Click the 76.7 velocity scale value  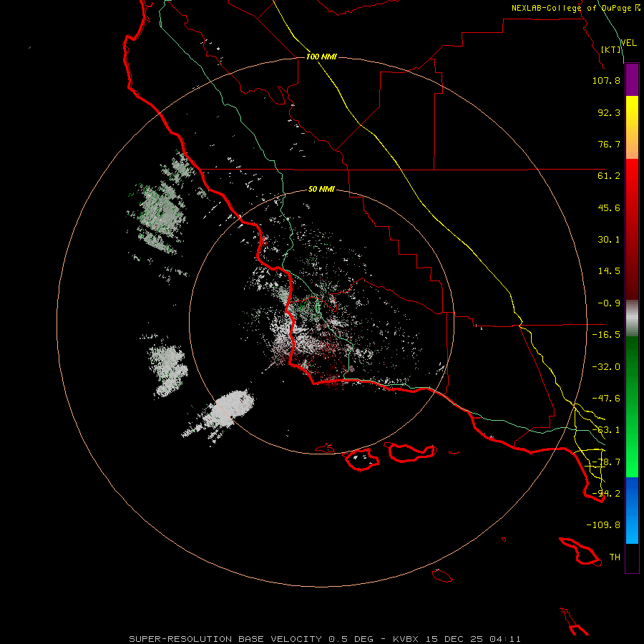[x=609, y=144]
